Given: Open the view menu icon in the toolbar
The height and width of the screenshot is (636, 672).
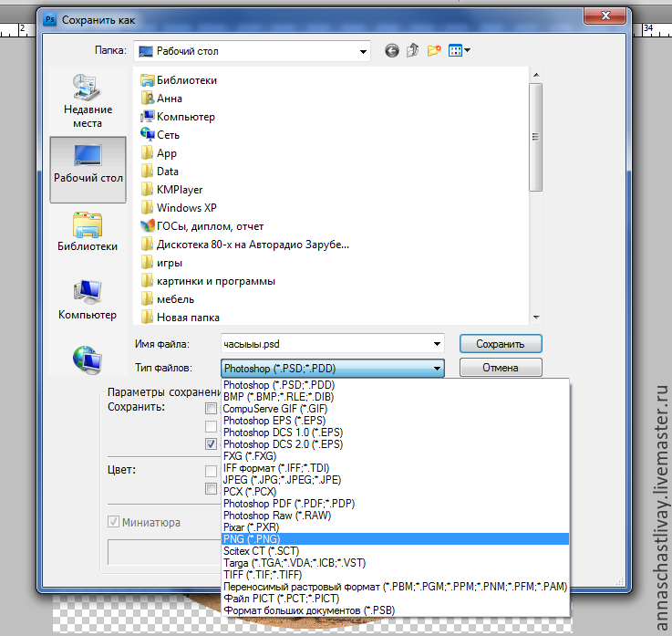Looking at the screenshot, I should coord(455,50).
